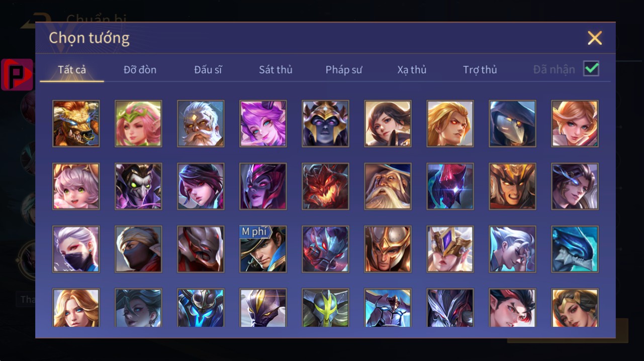Close the Chọn tướng dialog
The height and width of the screenshot is (361, 644).
point(595,38)
